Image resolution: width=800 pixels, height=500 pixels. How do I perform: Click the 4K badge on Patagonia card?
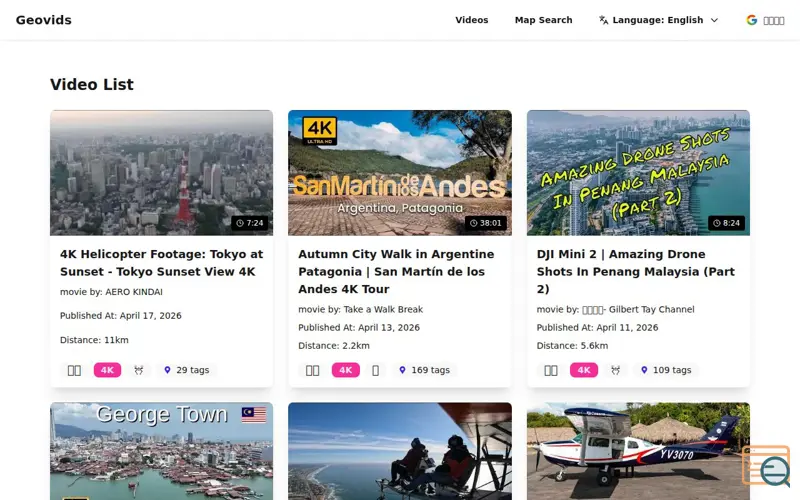[x=345, y=370]
